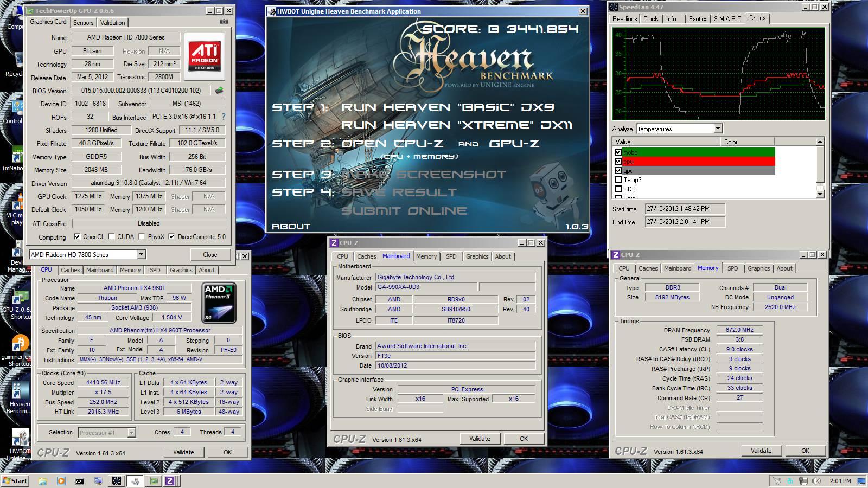Screen dimensions: 868x488
Task: Click the save BIOS chip icon in GPU-Z
Action: [219, 91]
